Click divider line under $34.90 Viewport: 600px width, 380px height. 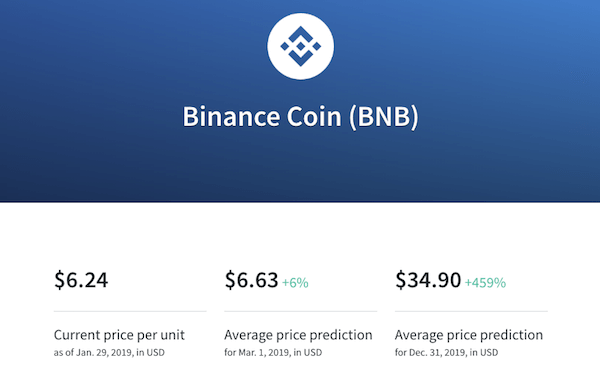471,312
